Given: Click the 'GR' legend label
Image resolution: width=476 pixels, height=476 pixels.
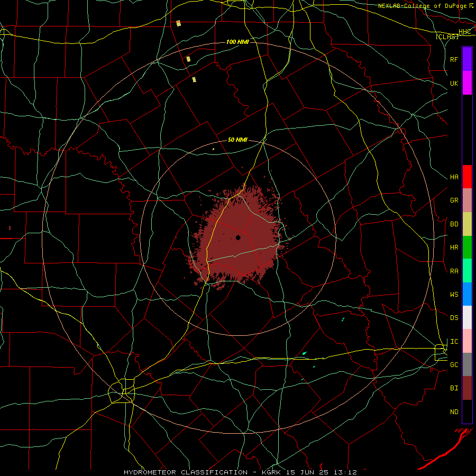Looking at the screenshot, I should click(x=454, y=200).
